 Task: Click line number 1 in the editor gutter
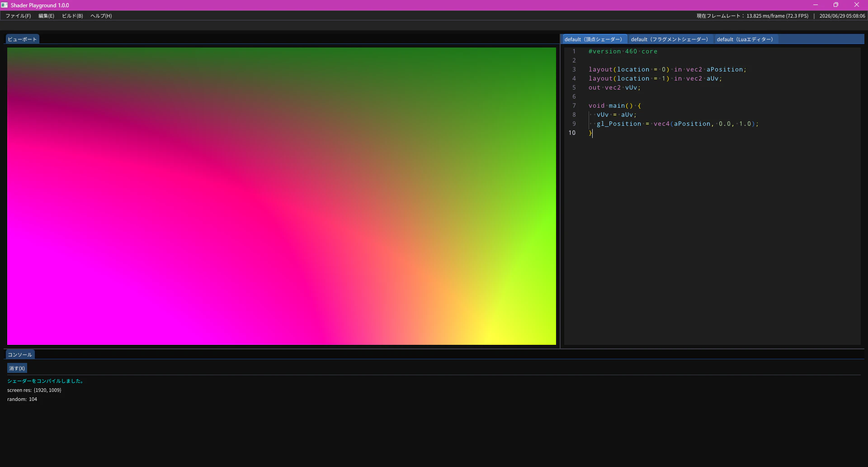pyautogui.click(x=574, y=52)
